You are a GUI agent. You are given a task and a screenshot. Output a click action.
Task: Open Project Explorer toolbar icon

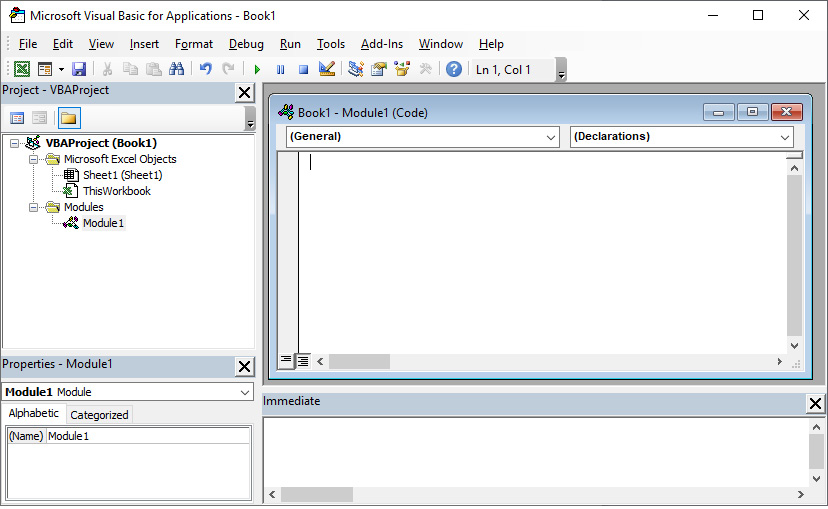pos(355,69)
